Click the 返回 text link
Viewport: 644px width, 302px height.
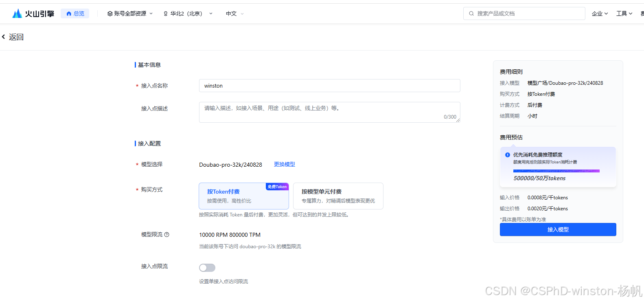16,37
